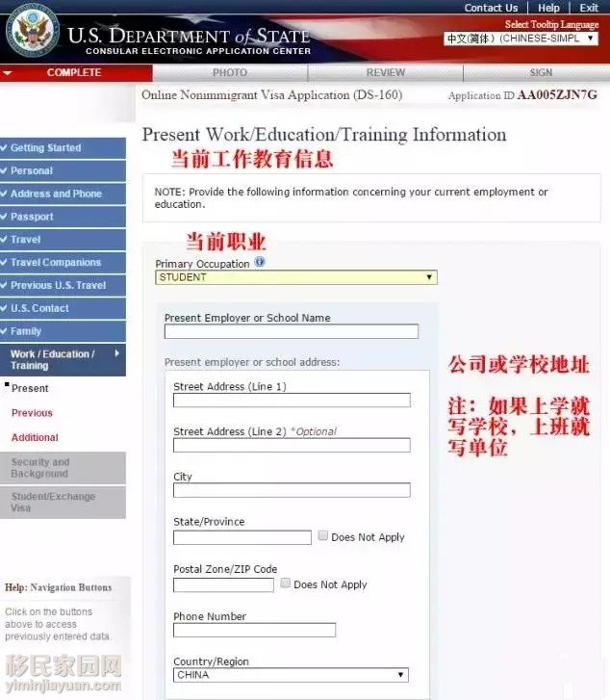Click the Department of State seal logo

pos(32,32)
